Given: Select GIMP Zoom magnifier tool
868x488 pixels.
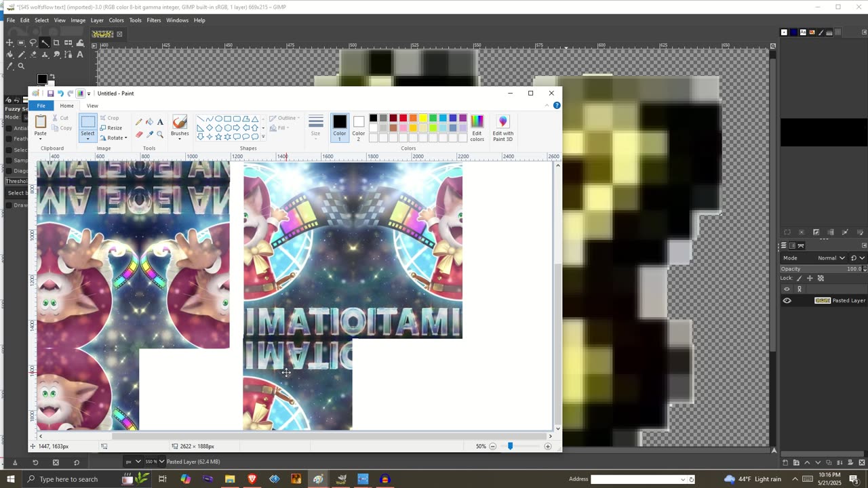Looking at the screenshot, I should pyautogui.click(x=21, y=66).
